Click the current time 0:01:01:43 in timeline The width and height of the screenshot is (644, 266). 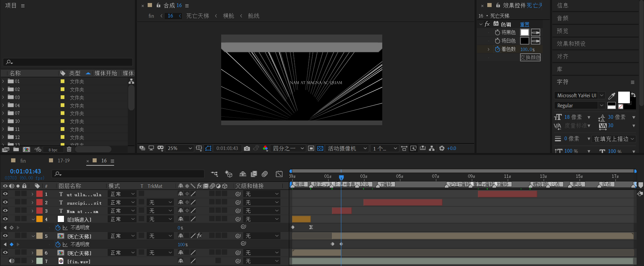coord(26,171)
